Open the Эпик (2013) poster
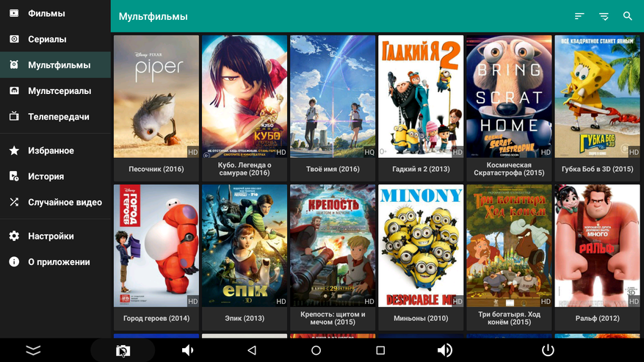Viewport: 644px width, 362px height. 245,245
